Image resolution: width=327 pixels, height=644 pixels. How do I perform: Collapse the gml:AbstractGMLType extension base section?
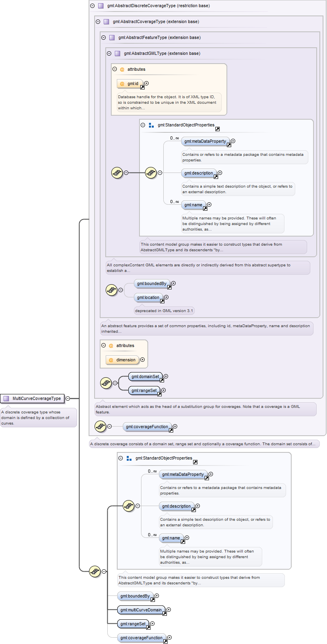tap(109, 54)
